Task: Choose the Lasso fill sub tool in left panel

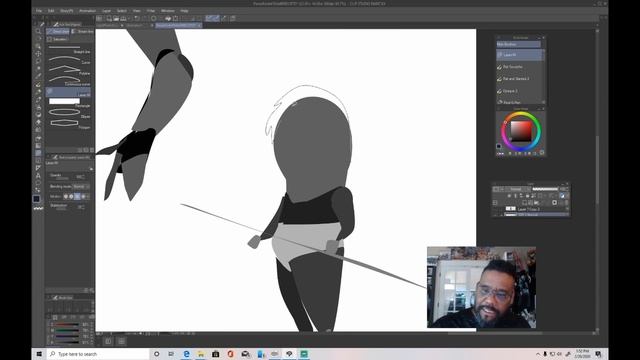Action: point(69,92)
